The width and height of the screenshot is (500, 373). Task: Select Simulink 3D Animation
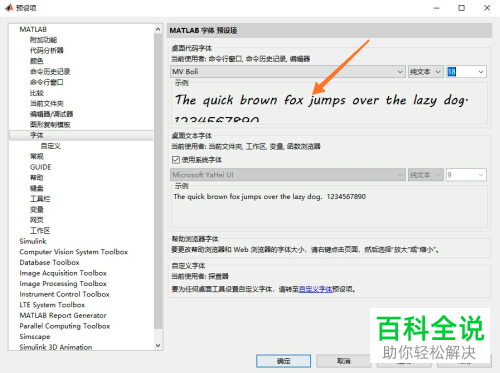coord(56,347)
